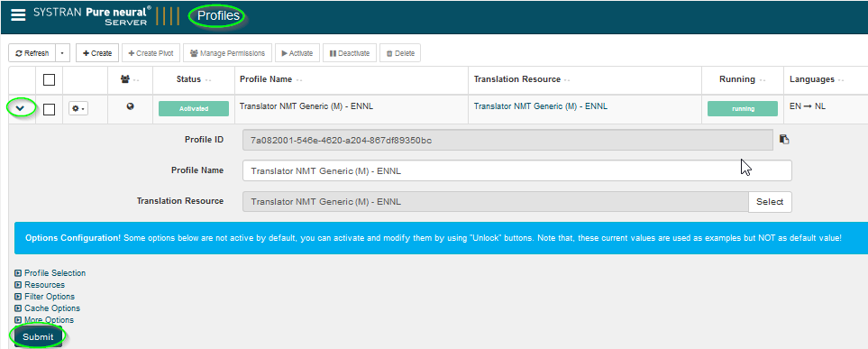Screen dimensions: 868x349
Task: Click the Activate button
Action: point(297,53)
